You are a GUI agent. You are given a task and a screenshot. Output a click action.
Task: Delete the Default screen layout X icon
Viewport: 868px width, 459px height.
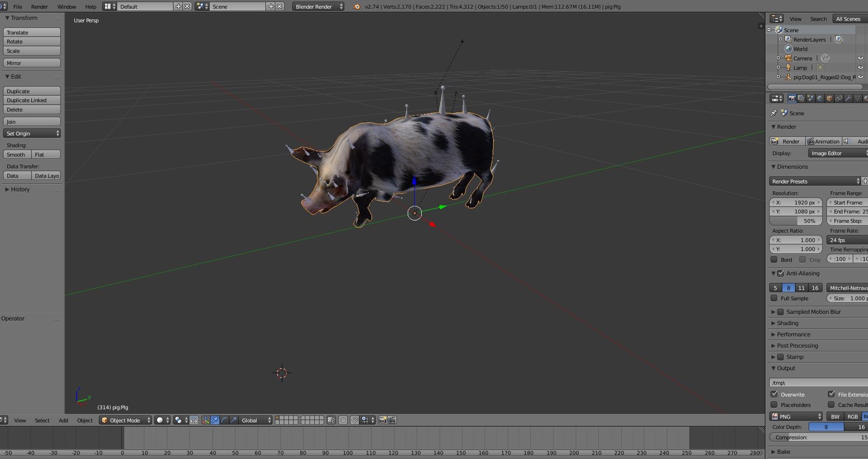(x=187, y=6)
